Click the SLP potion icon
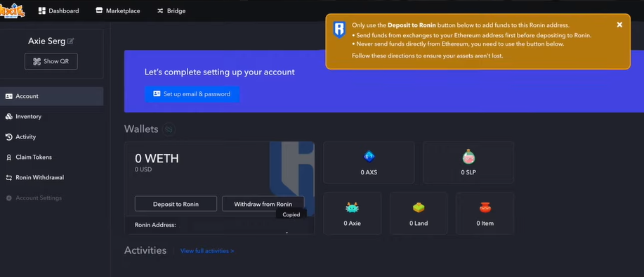644x277 pixels. click(x=468, y=157)
